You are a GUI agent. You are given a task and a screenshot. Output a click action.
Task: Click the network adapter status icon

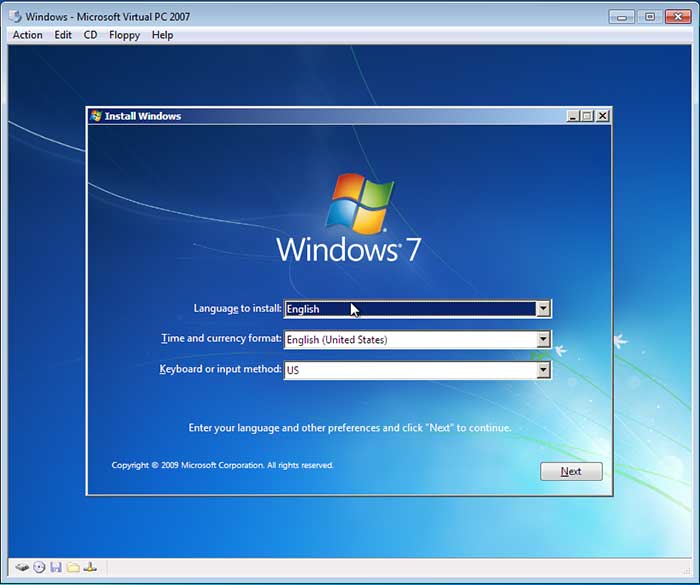(x=90, y=568)
